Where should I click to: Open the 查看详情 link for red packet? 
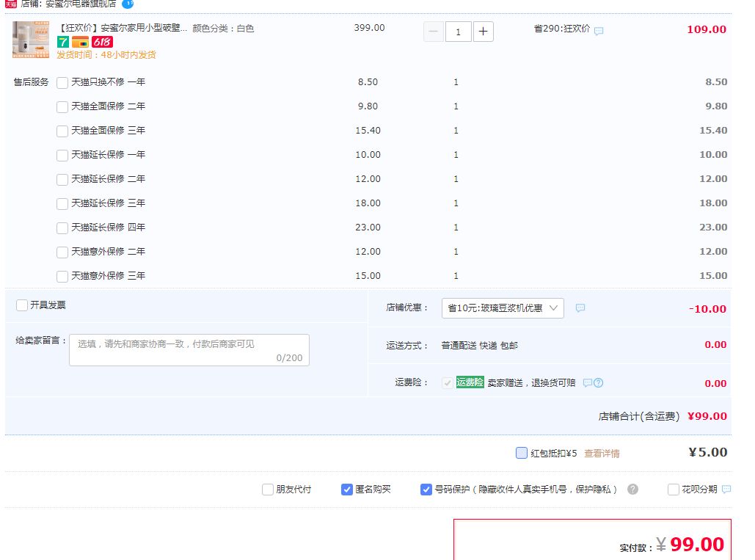pos(602,453)
